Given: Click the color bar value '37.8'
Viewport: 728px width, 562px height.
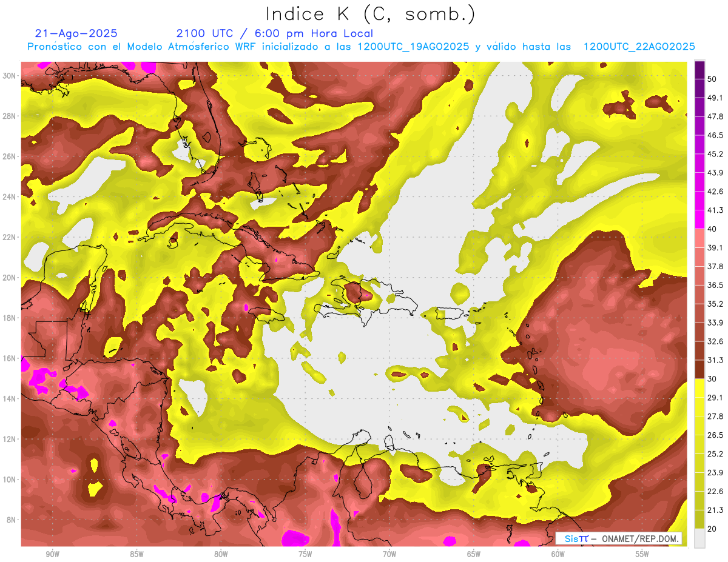Looking at the screenshot, I should (x=715, y=266).
